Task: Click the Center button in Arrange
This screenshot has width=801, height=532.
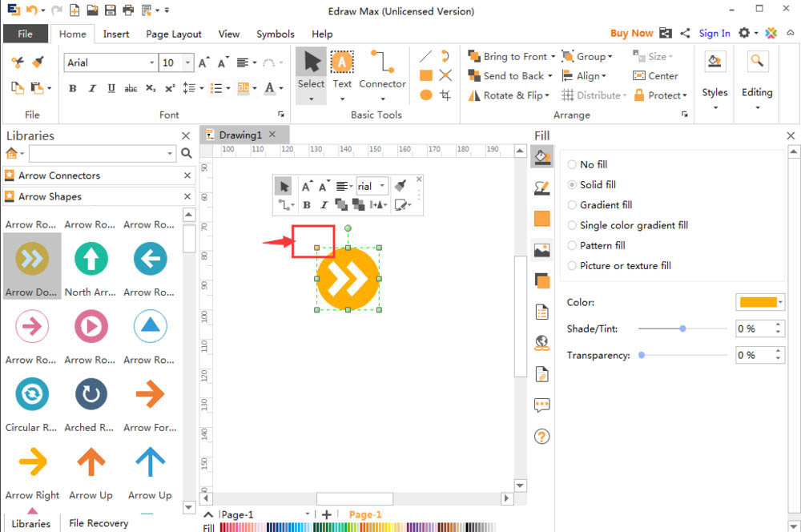Action: [655, 76]
